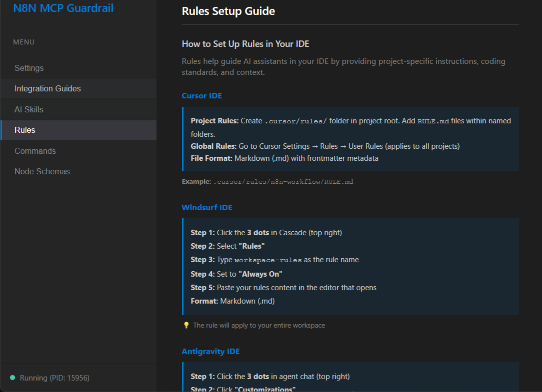Image resolution: width=542 pixels, height=392 pixels.
Task: Select the example rule path code text
Action: click(283, 181)
